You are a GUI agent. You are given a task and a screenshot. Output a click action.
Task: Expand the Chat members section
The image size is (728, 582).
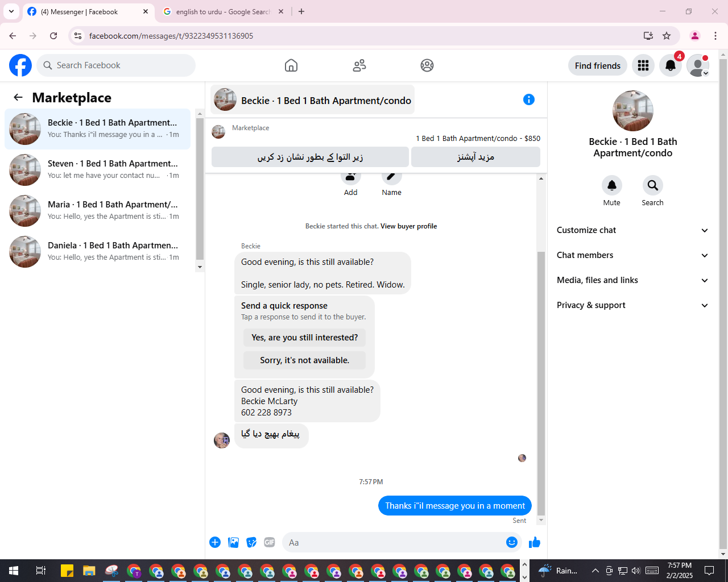point(632,255)
